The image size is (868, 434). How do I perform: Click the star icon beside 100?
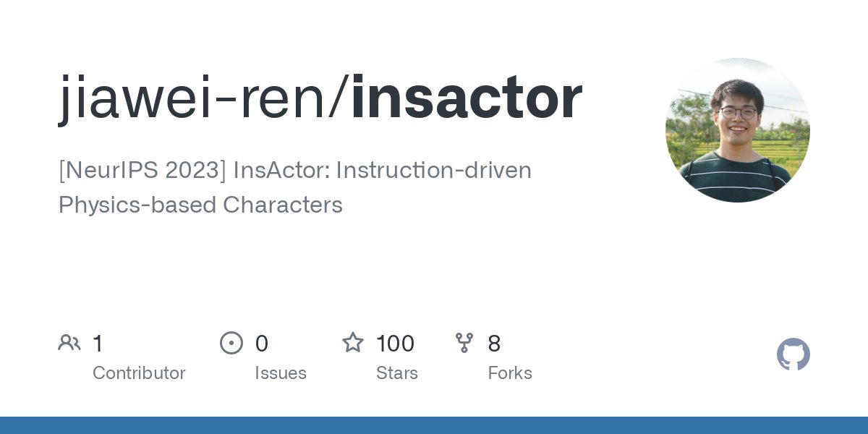coord(353,343)
